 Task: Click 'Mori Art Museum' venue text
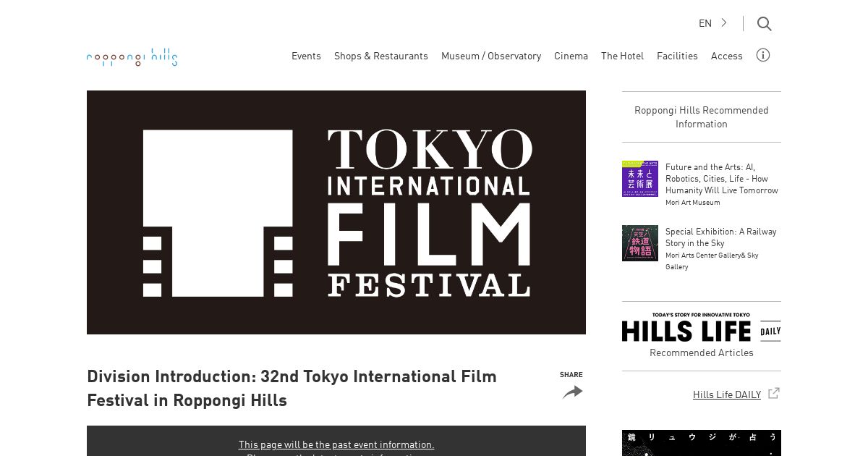pos(693,203)
